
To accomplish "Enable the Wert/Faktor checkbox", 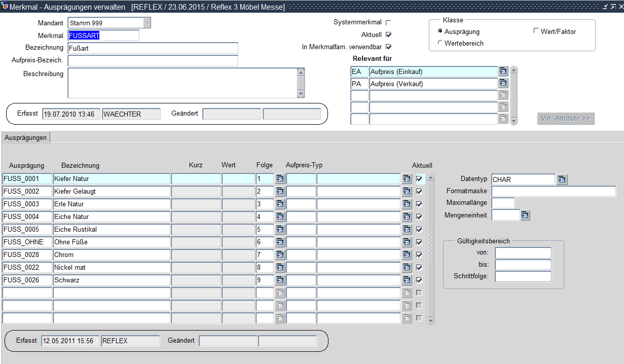I will pyautogui.click(x=536, y=31).
